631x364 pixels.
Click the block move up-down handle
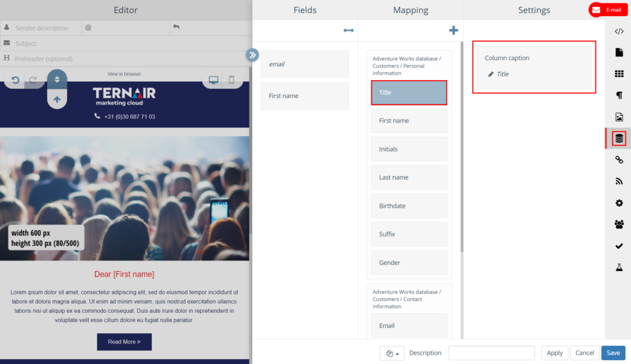57,79
